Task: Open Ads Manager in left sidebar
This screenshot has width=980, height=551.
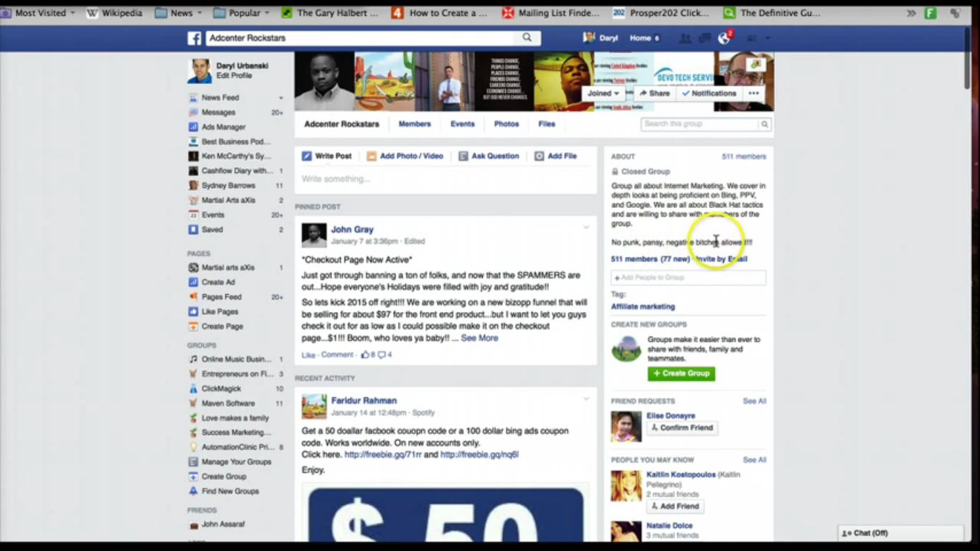Action: click(x=223, y=127)
